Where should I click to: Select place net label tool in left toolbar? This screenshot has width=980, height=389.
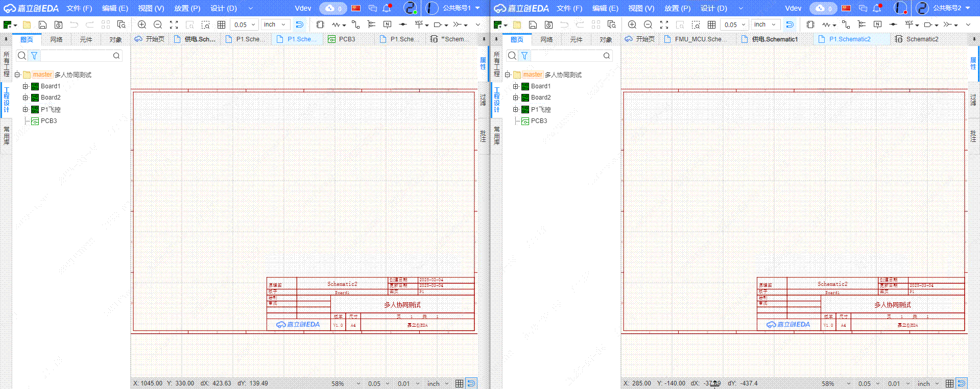pos(387,25)
